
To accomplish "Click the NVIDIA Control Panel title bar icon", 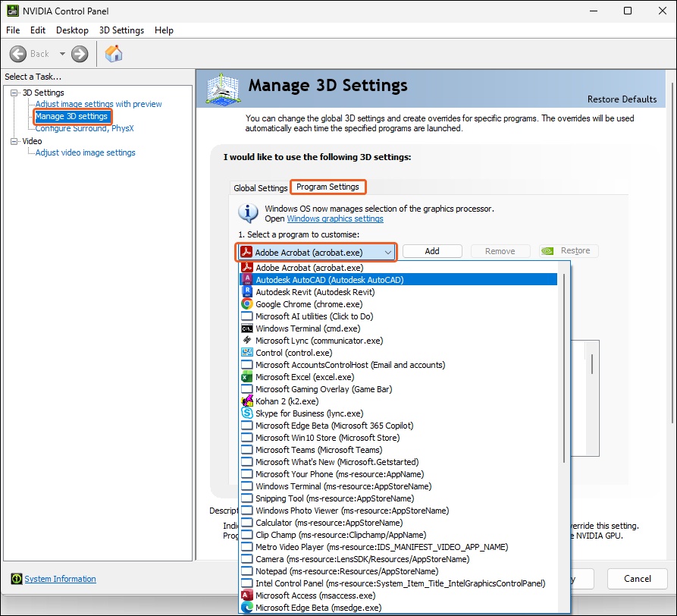I will (x=13, y=11).
